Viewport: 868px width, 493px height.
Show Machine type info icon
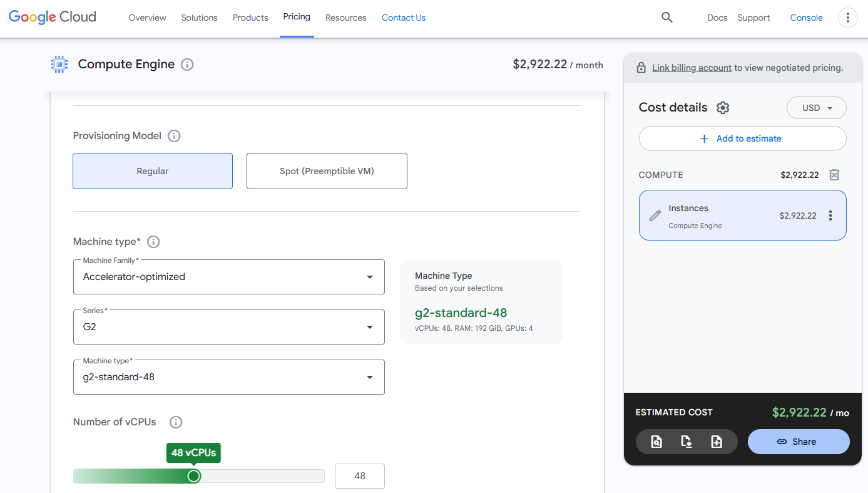pos(153,242)
